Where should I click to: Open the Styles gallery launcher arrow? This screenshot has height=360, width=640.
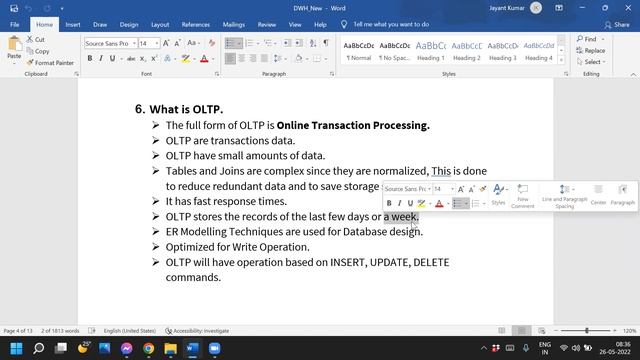pos(566,74)
